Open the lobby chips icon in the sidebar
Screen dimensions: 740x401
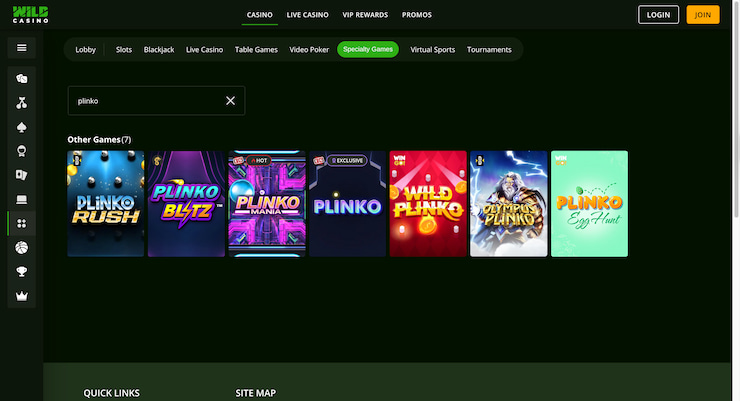click(21, 79)
